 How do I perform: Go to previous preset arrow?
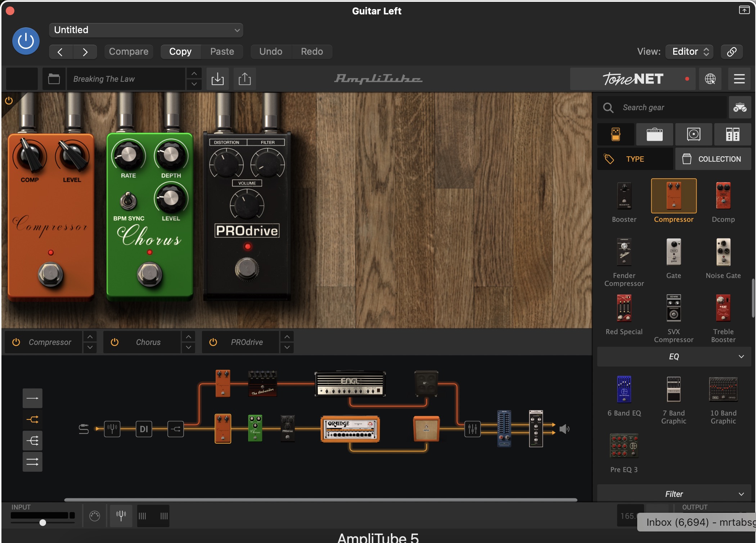60,52
